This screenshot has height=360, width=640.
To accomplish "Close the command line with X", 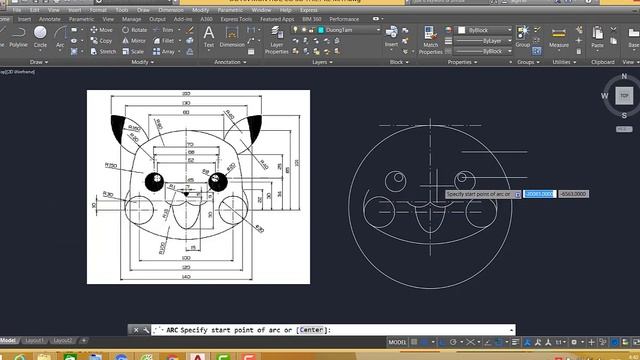I will coord(136,330).
